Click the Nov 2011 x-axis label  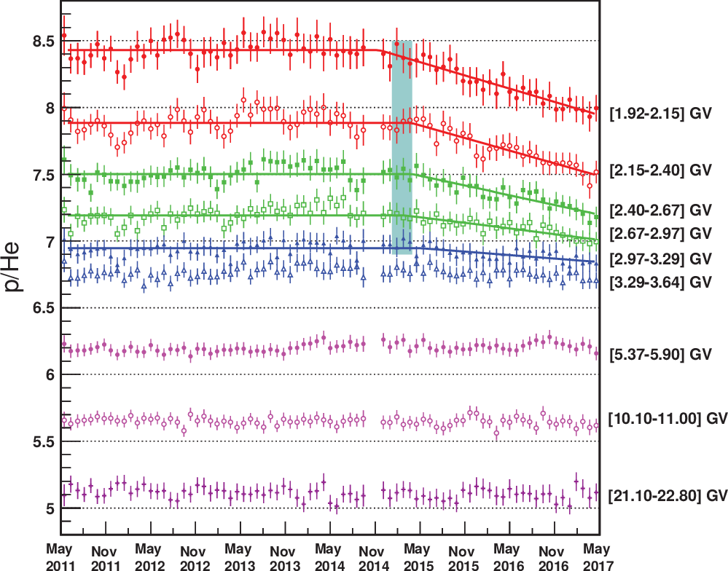click(x=105, y=558)
